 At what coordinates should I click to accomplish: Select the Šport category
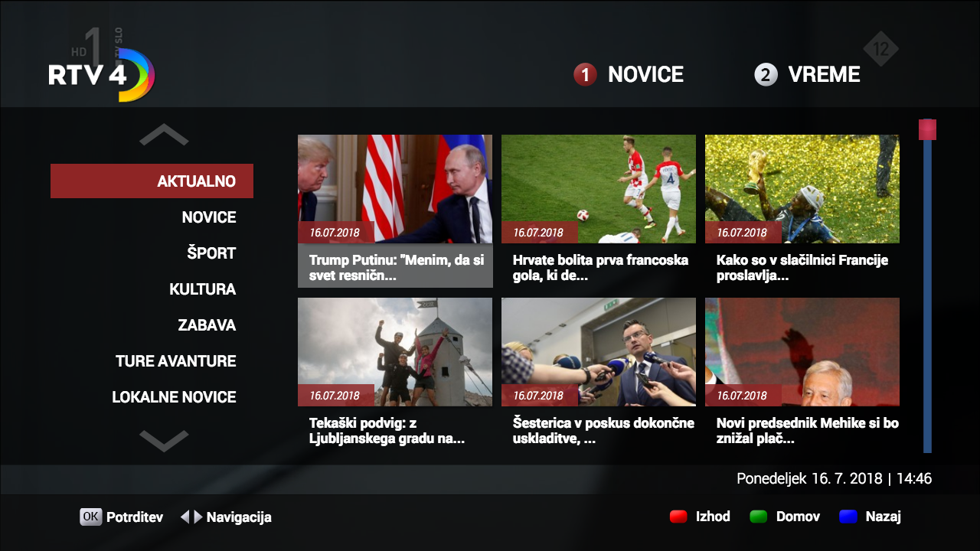click(211, 253)
